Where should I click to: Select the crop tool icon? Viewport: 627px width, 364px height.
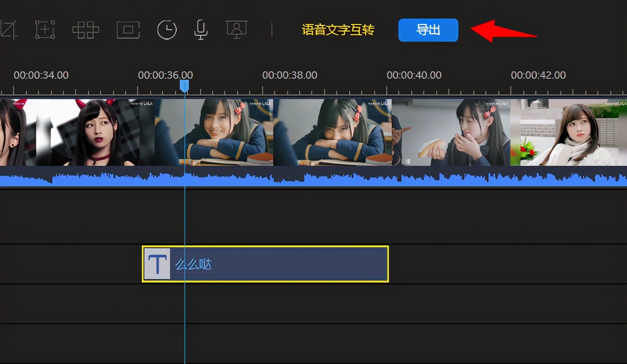(x=8, y=30)
